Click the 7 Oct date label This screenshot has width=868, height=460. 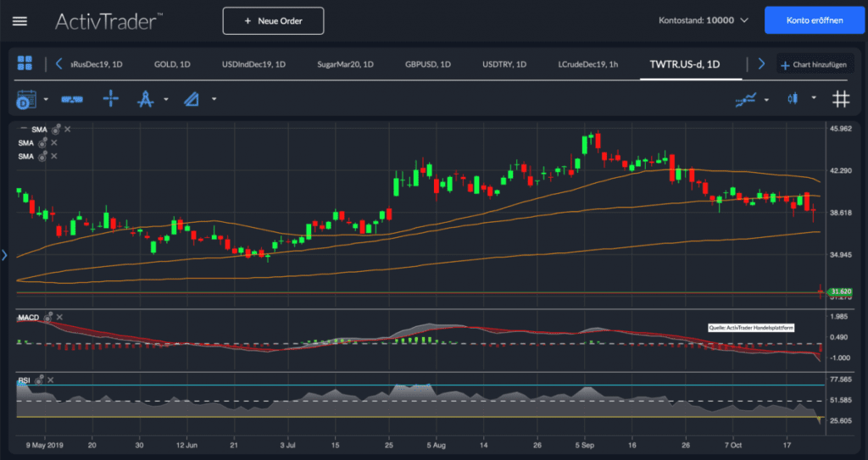[732, 445]
